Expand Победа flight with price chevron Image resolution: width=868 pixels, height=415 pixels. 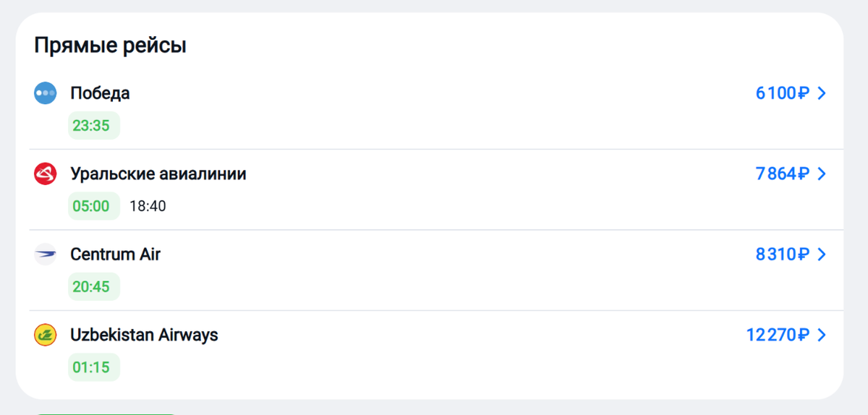click(x=821, y=93)
